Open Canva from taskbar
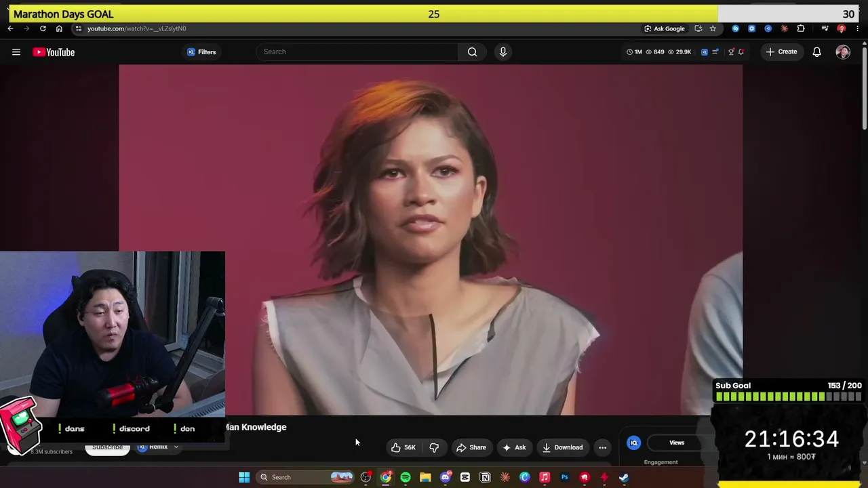Viewport: 868px width, 488px height. click(x=525, y=477)
